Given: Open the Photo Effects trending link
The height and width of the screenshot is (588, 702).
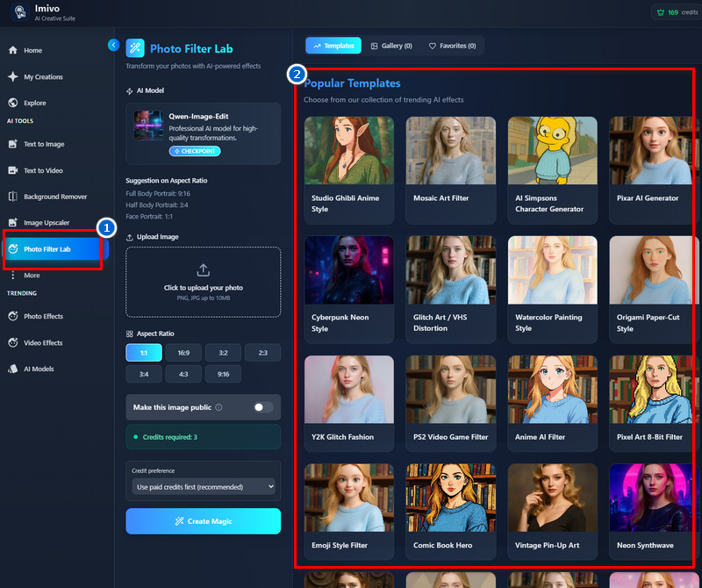Looking at the screenshot, I should point(54,316).
